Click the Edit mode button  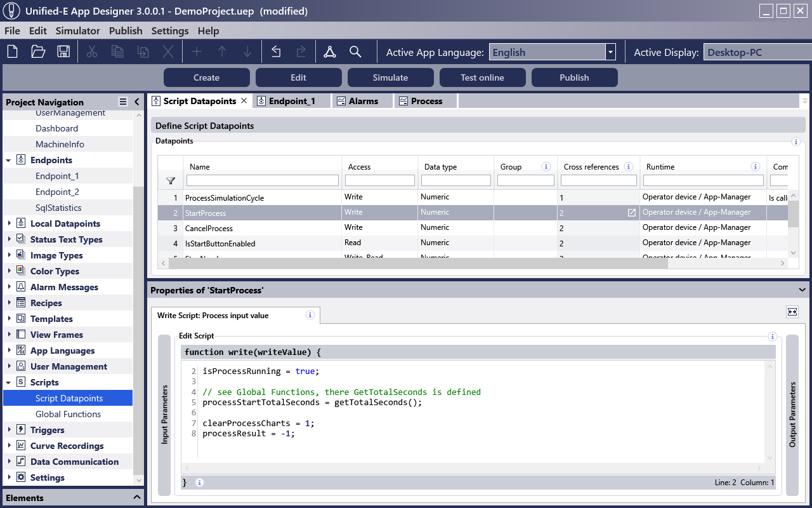[x=298, y=77]
